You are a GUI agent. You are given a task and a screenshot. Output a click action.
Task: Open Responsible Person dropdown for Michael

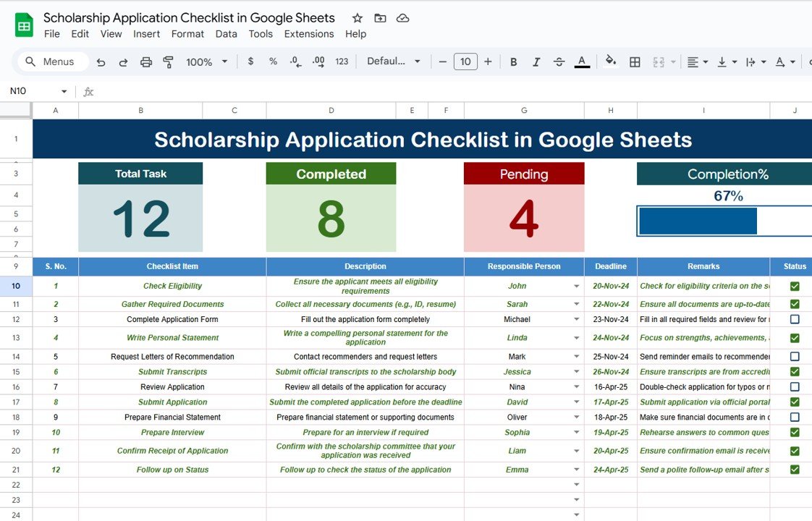[575, 319]
